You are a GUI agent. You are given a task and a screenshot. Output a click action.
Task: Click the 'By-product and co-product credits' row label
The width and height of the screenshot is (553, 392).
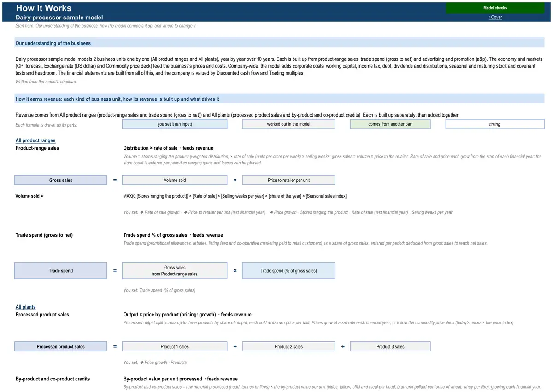pyautogui.click(x=53, y=379)
